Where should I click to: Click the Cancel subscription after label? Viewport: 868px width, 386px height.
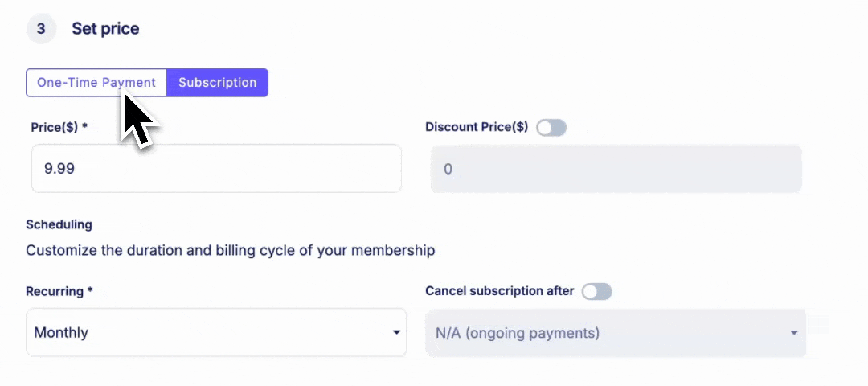[500, 291]
